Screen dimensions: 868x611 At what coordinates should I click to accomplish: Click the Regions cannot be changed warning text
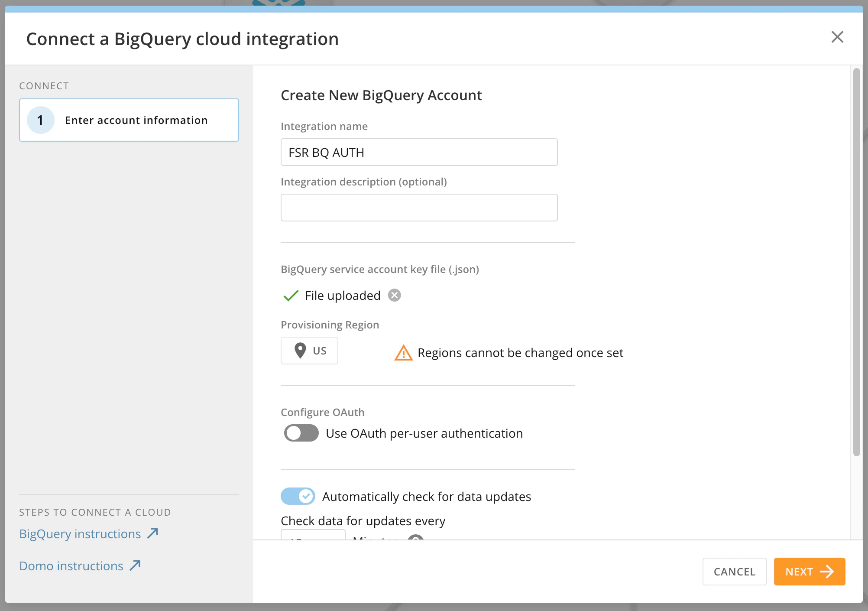pos(520,353)
